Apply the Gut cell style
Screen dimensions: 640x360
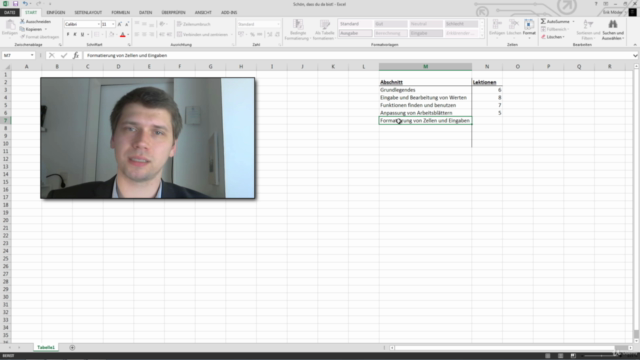(391, 24)
